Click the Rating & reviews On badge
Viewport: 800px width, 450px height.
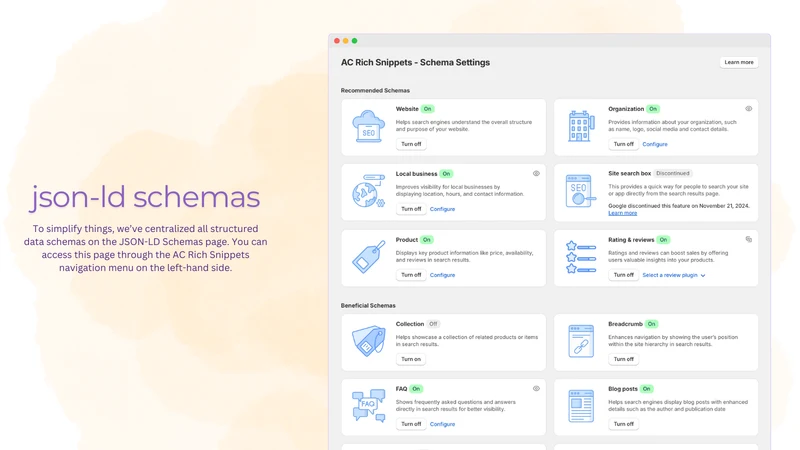pos(663,240)
